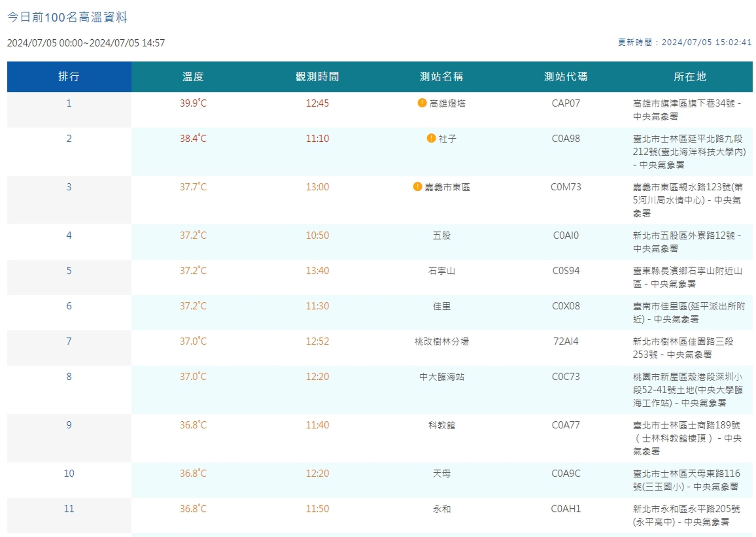
Task: Select station name 嘉義市東區
Action: [447, 187]
